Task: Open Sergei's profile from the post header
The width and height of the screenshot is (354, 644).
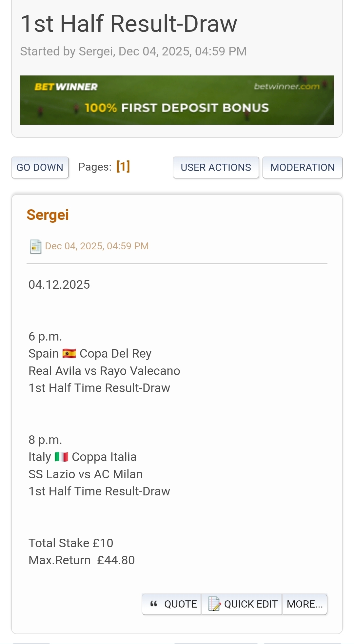Action: pyautogui.click(x=48, y=215)
